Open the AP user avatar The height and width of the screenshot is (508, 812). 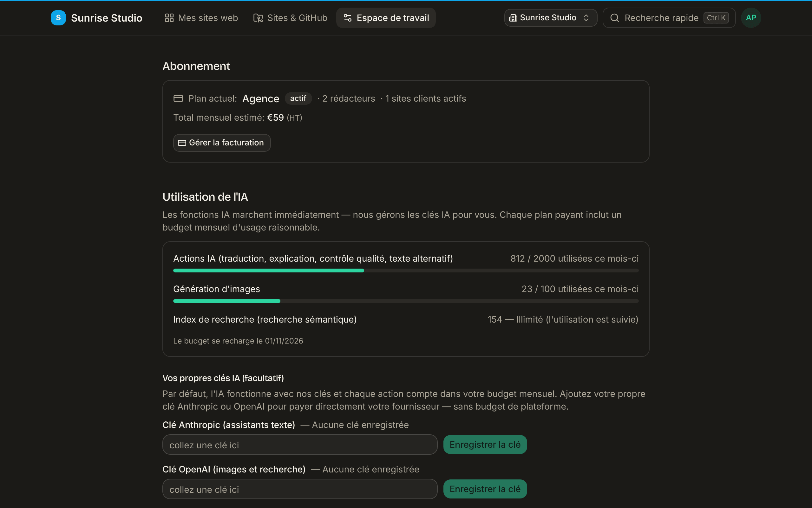[751, 18]
